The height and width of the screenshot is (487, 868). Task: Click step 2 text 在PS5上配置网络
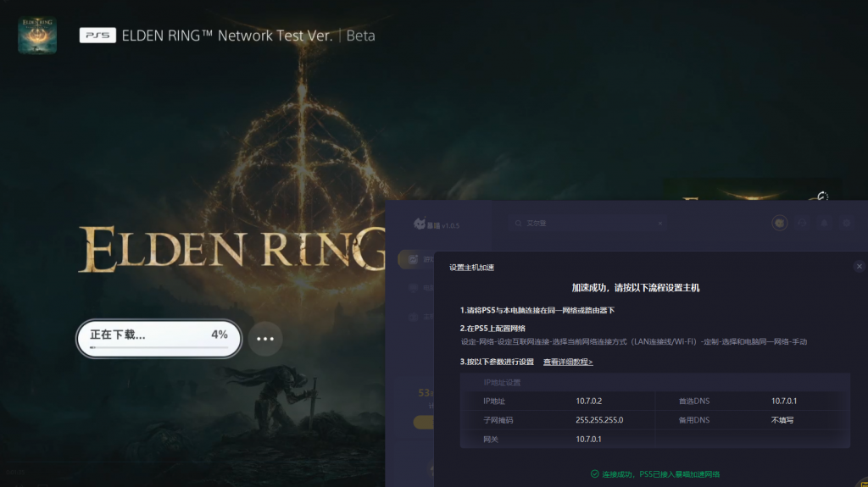pos(492,328)
